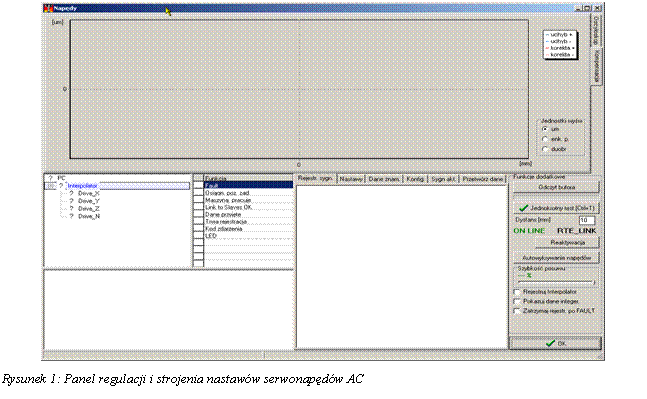Click the Jednokrotny test button

[x=556, y=208]
